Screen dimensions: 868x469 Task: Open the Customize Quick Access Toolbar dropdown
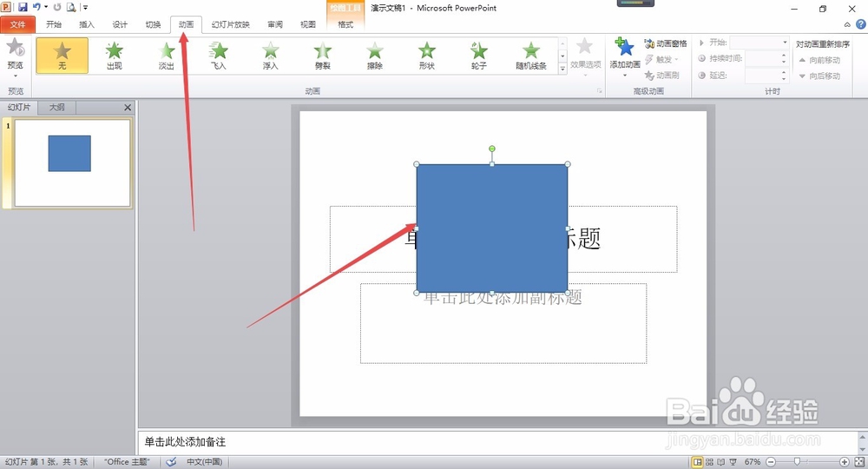coord(85,7)
